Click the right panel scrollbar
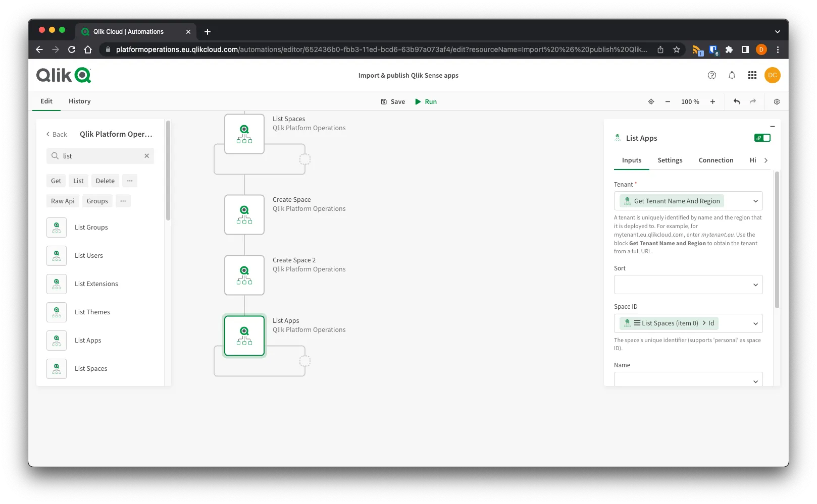Image resolution: width=817 pixels, height=504 pixels. (x=777, y=240)
